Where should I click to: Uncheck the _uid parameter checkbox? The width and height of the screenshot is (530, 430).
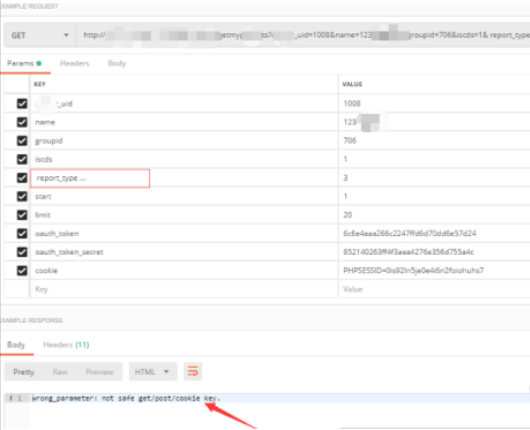[22, 103]
